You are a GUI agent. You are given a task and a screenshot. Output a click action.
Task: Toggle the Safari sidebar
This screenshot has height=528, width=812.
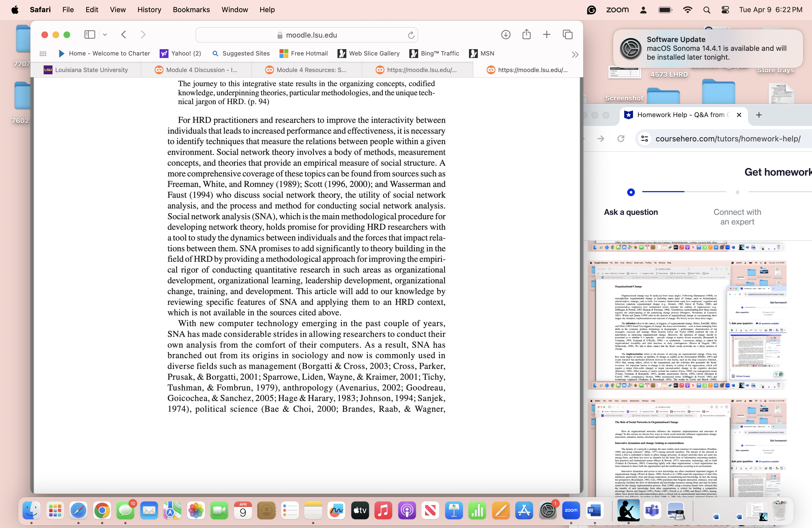(x=89, y=35)
